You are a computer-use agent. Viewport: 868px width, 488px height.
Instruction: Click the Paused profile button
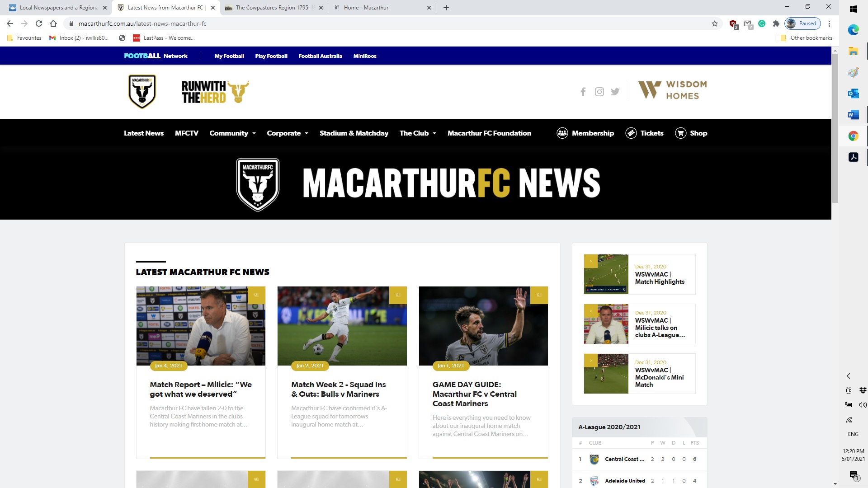802,23
